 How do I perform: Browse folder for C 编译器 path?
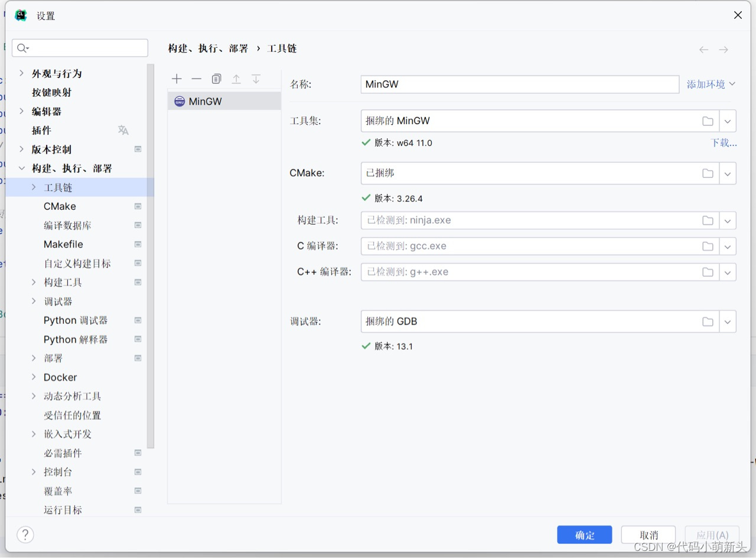pos(708,246)
